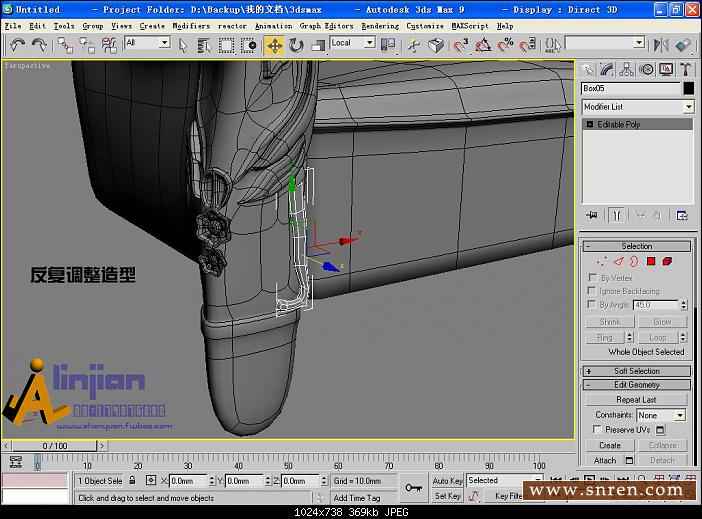Select the Select and Rotate tool
The image size is (702, 519).
click(296, 45)
